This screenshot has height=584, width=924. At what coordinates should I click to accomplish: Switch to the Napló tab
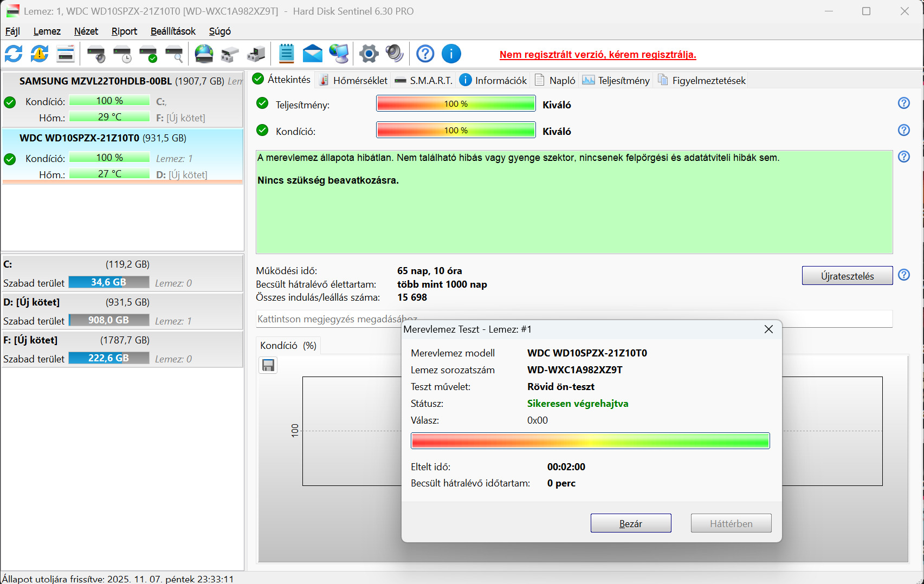[555, 80]
